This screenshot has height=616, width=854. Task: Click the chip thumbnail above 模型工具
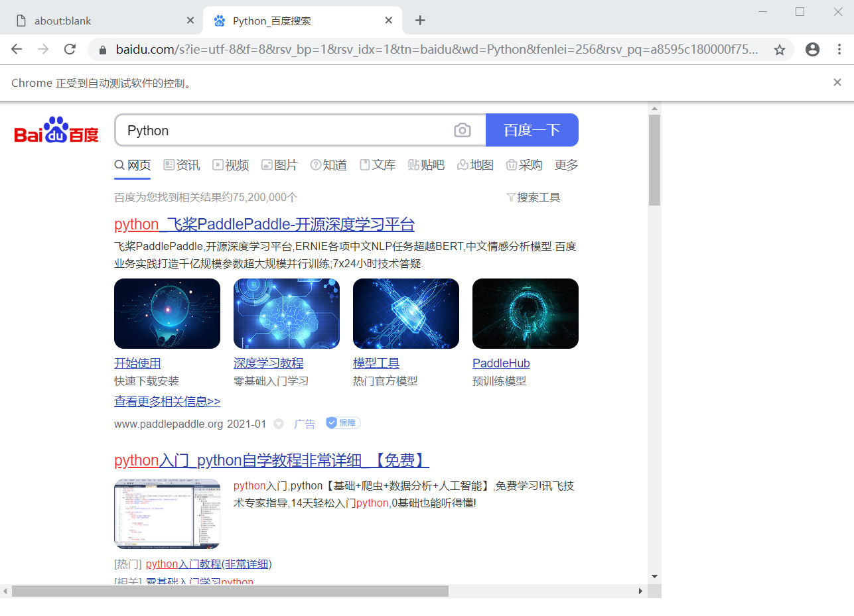coord(406,314)
